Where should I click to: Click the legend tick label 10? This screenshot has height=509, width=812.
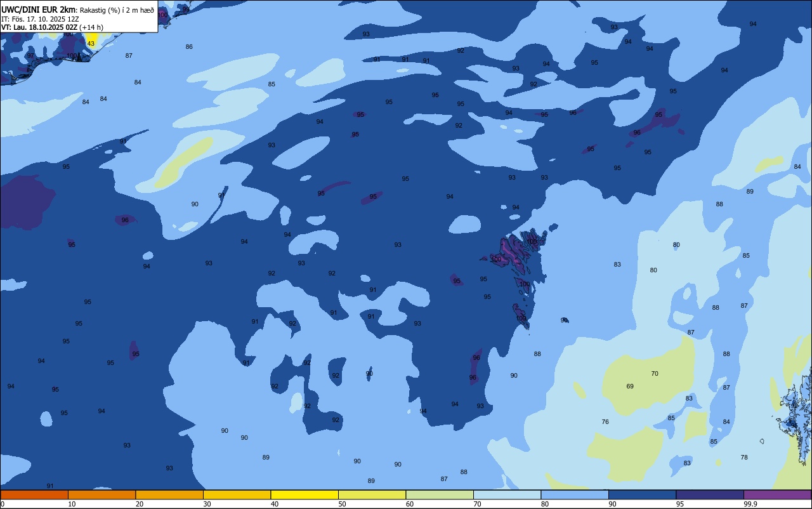pos(72,504)
